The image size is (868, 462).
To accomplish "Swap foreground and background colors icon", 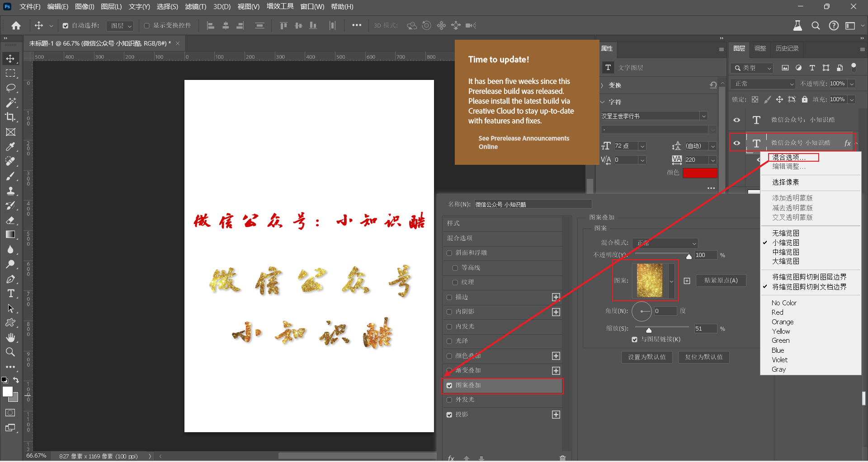I will 16,380.
